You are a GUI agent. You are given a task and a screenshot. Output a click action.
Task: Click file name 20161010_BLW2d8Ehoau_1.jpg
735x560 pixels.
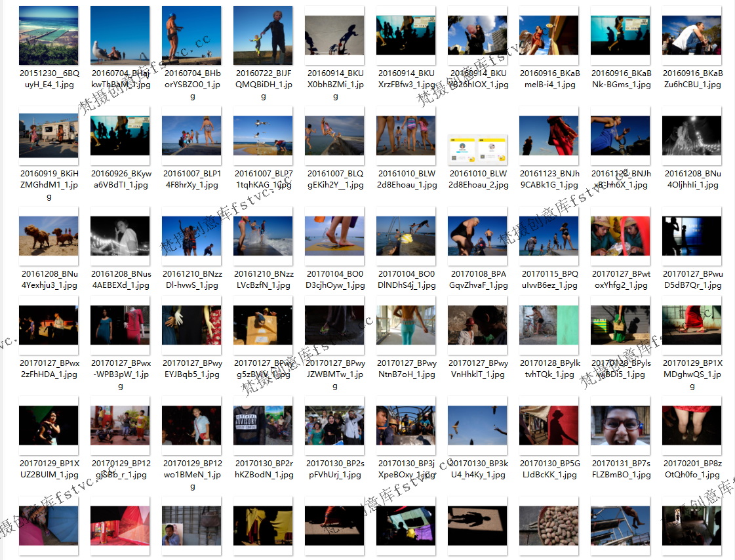(x=407, y=179)
